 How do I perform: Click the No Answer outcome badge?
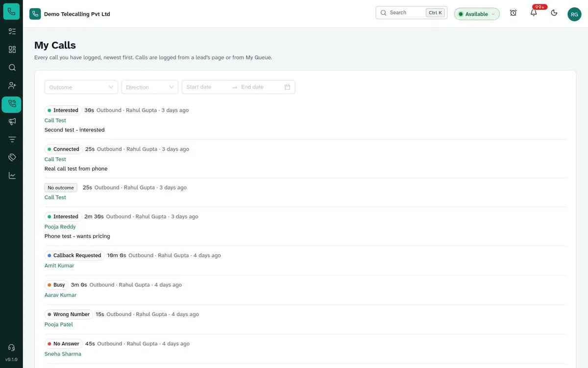63,344
